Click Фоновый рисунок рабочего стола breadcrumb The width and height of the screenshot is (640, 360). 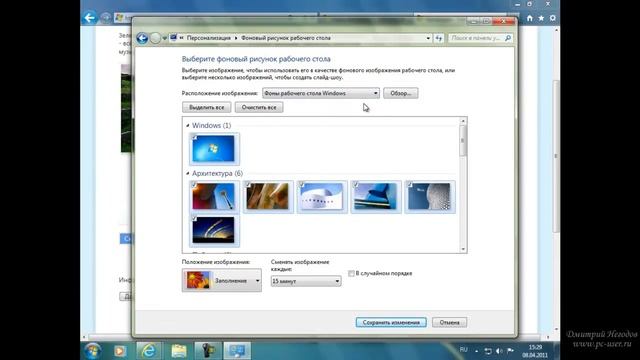click(286, 38)
